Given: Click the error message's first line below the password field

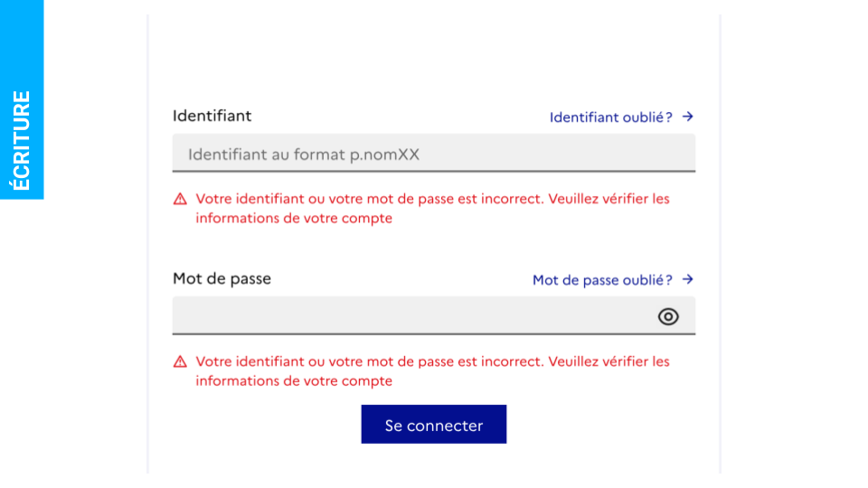Looking at the screenshot, I should point(432,361).
